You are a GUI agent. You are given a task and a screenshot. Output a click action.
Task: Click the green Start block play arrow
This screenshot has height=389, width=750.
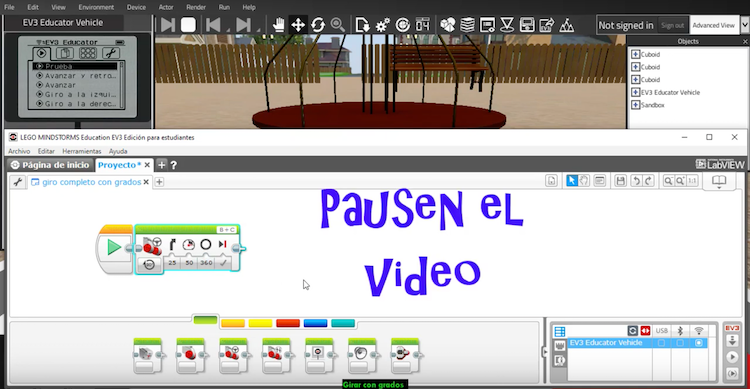(x=114, y=247)
